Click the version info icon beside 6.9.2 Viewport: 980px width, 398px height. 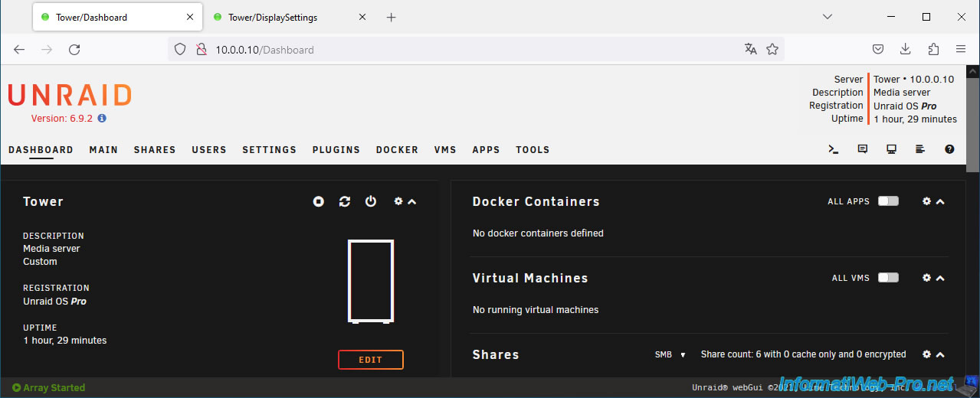102,119
